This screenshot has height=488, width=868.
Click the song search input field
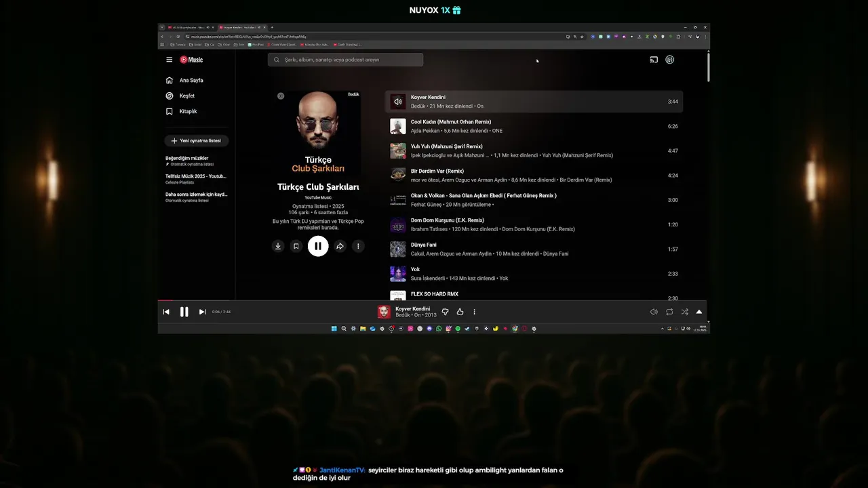tap(345, 60)
